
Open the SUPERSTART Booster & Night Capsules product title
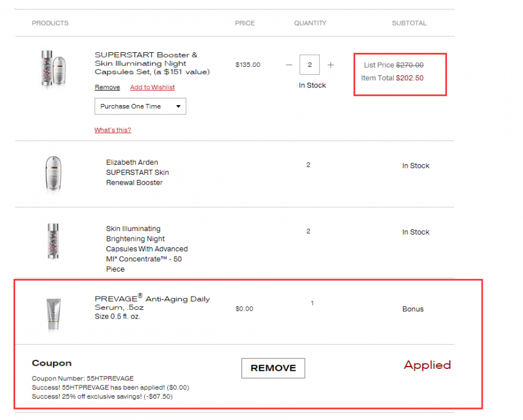(x=152, y=63)
